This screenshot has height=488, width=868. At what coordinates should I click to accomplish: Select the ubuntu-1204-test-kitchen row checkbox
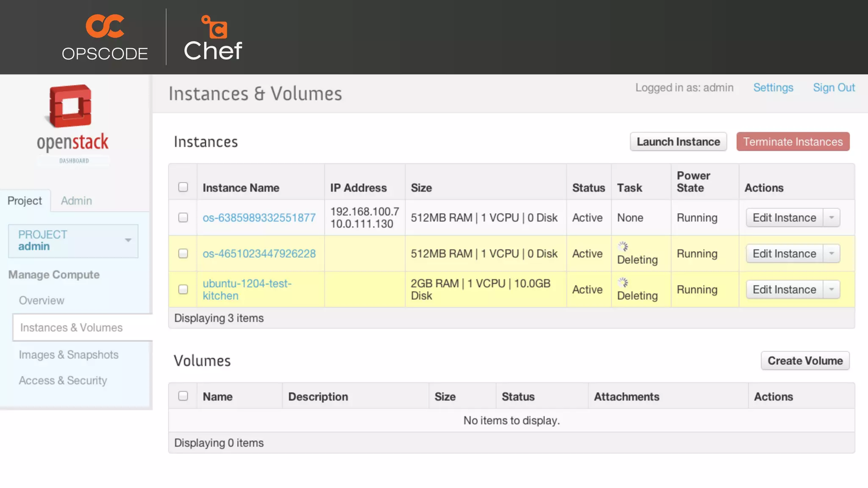click(183, 290)
